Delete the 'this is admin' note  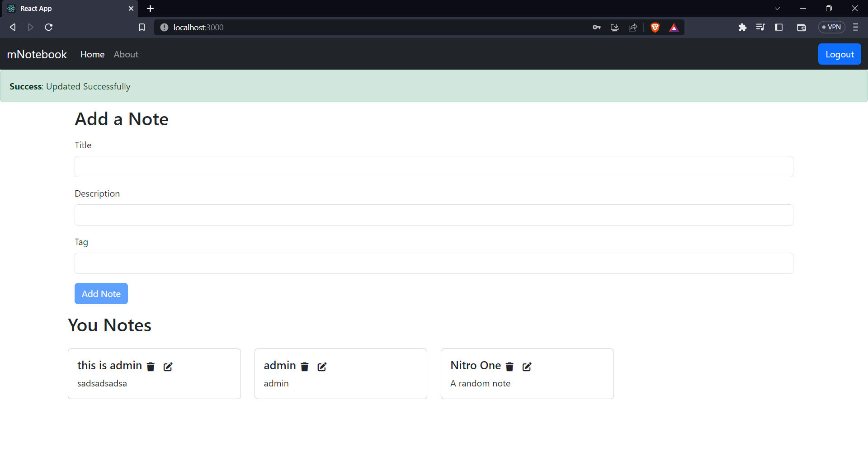point(150,367)
